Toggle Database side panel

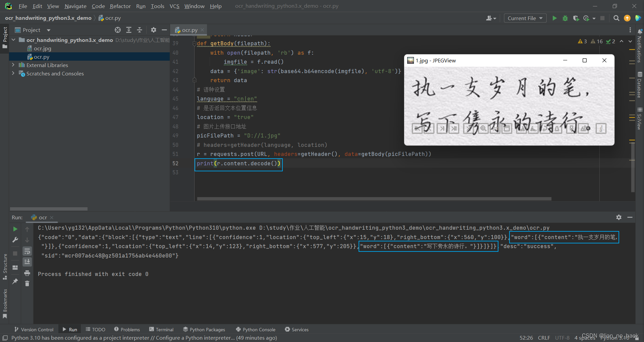[639, 85]
